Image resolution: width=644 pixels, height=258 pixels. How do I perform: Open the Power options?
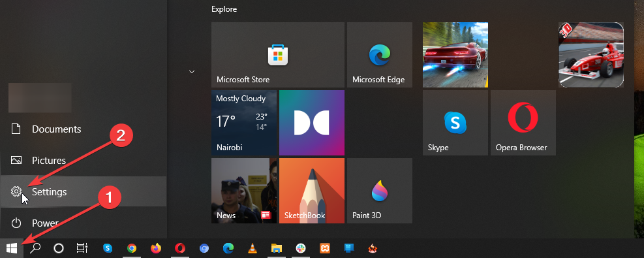(x=83, y=223)
